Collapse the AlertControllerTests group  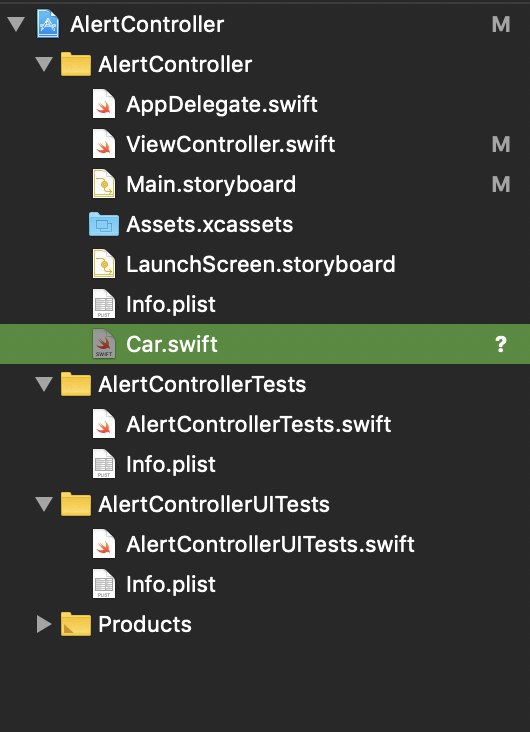44,384
